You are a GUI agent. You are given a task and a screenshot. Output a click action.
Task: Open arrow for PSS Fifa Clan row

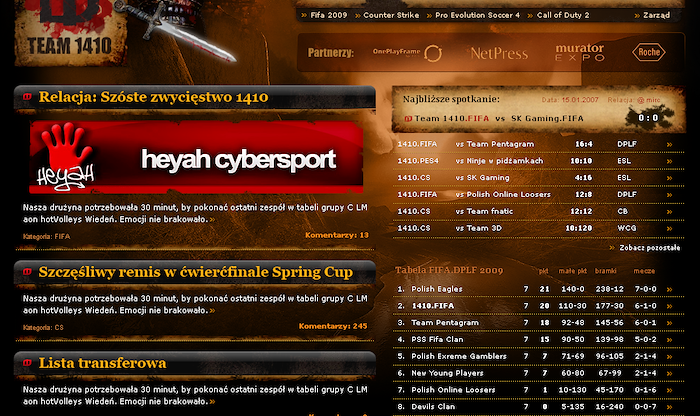pyautogui.click(x=669, y=340)
